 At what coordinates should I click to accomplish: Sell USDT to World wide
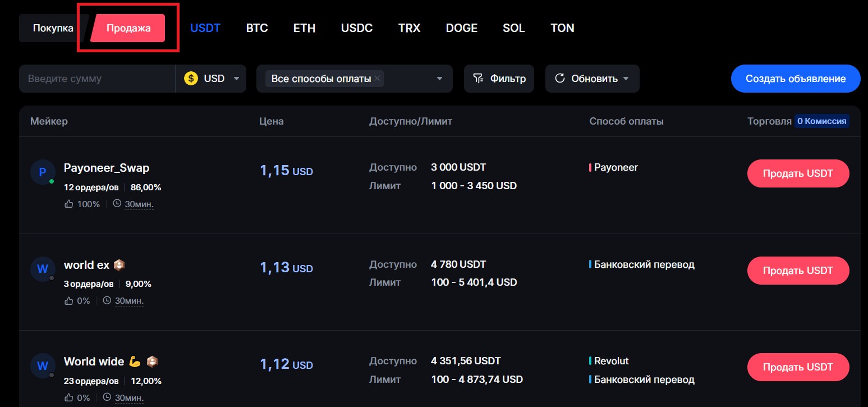798,367
